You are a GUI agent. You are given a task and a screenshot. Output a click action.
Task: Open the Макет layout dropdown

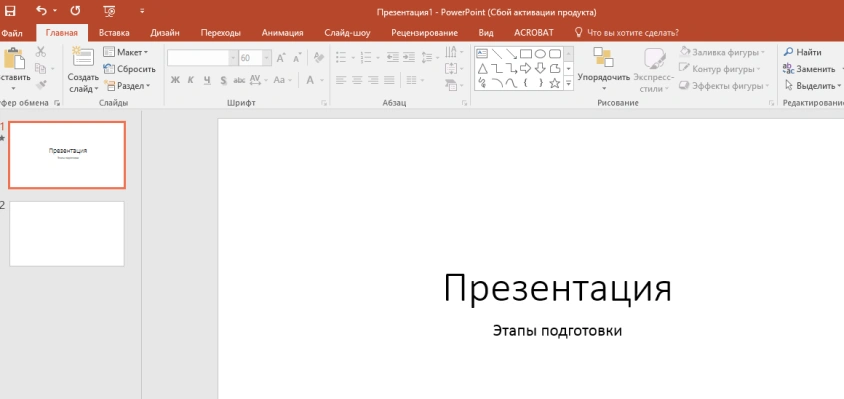(125, 52)
